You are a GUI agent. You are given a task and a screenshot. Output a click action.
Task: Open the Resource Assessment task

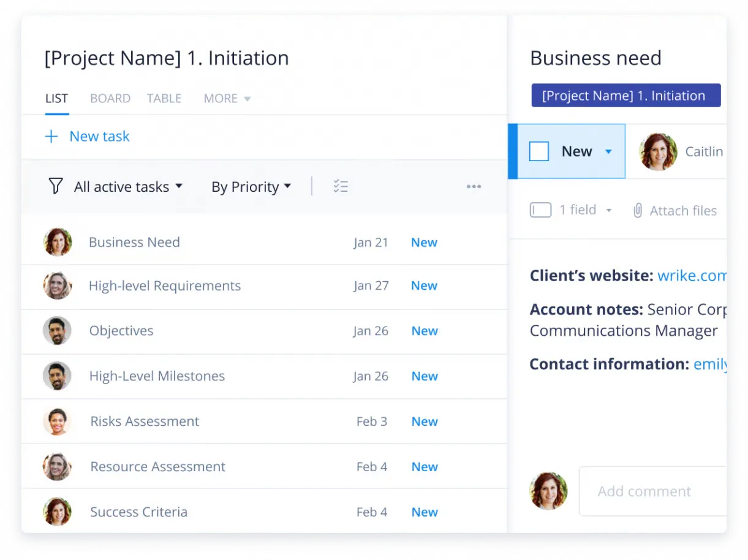[x=158, y=467]
